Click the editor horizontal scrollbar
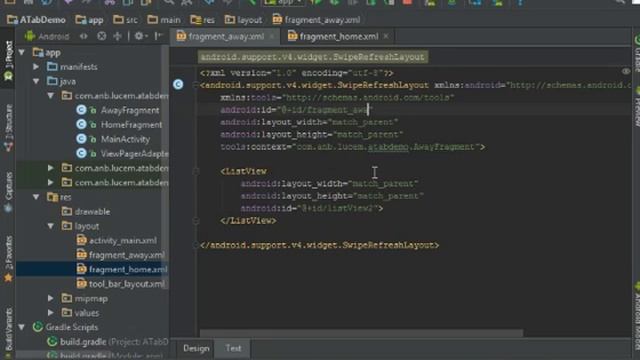640x360 pixels. pos(361,333)
